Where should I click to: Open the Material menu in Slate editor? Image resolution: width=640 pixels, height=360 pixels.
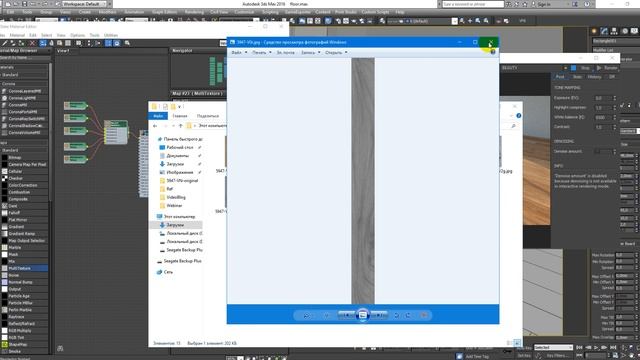(17, 36)
